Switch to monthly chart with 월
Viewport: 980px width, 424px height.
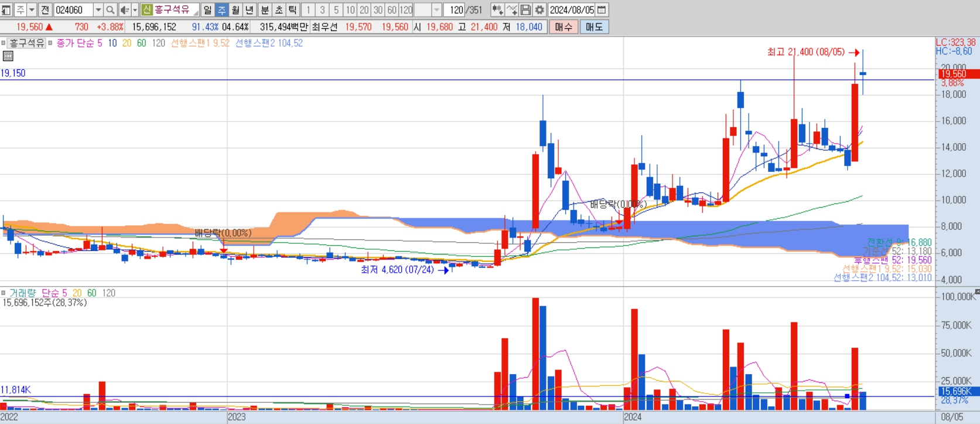coord(235,10)
